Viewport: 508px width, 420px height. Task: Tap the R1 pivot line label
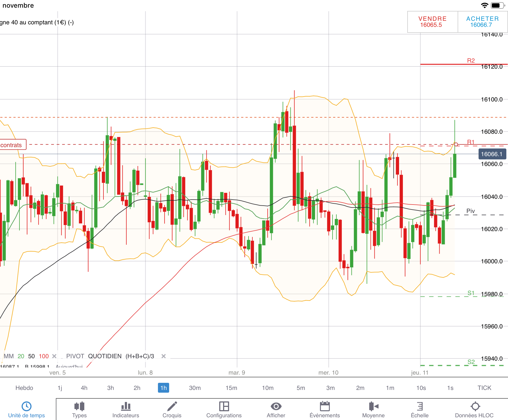[471, 142]
